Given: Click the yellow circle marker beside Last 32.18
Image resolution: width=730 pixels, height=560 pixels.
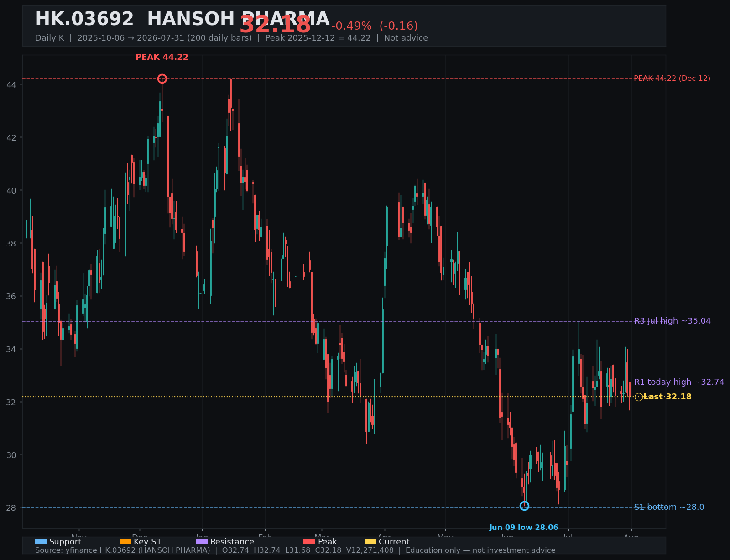Looking at the screenshot, I should [x=639, y=397].
